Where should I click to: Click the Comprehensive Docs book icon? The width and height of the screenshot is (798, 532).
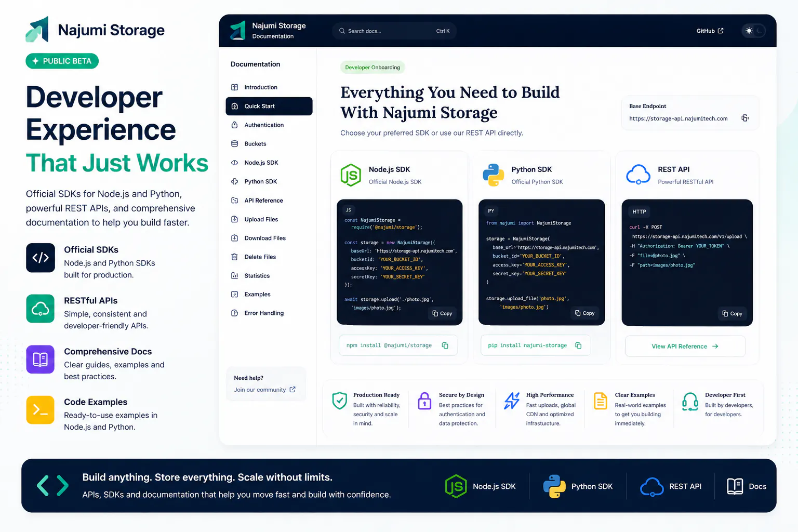pos(41,360)
